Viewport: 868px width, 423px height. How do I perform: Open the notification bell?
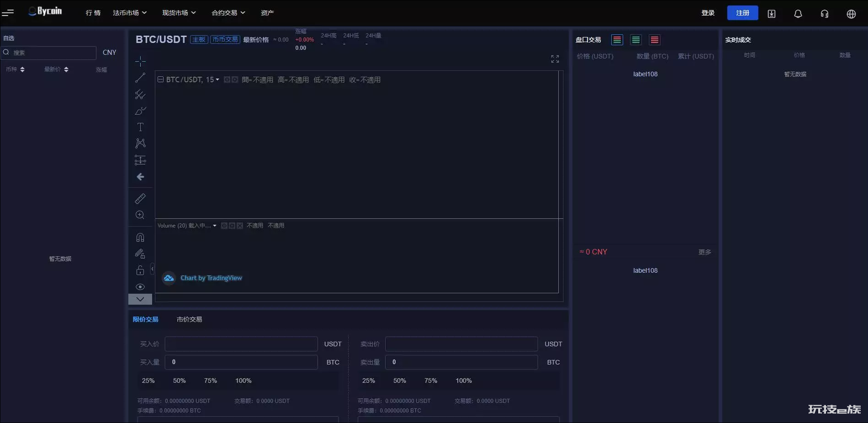[x=798, y=14]
